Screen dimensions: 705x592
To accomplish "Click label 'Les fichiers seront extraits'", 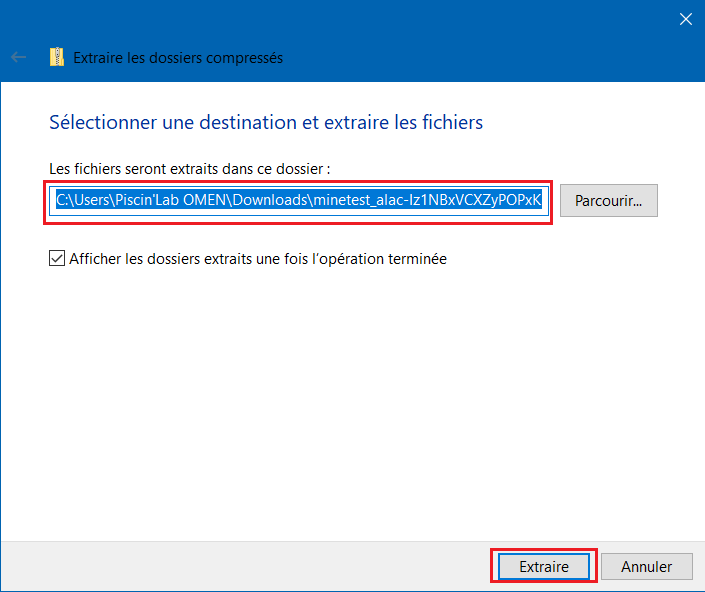I will pos(189,168).
